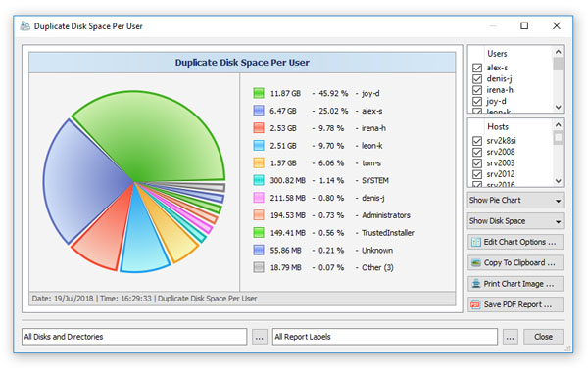This screenshot has height=370, width=588.
Task: Click the Hosts list scroll-down arrow
Action: tap(558, 181)
